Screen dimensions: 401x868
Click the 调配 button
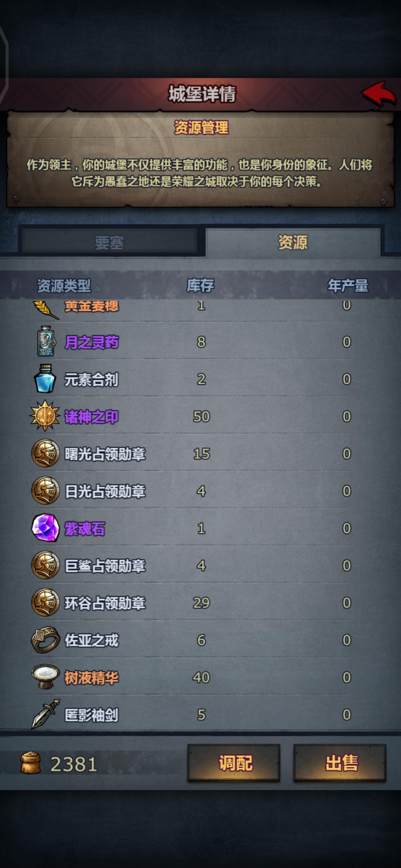pos(234,763)
